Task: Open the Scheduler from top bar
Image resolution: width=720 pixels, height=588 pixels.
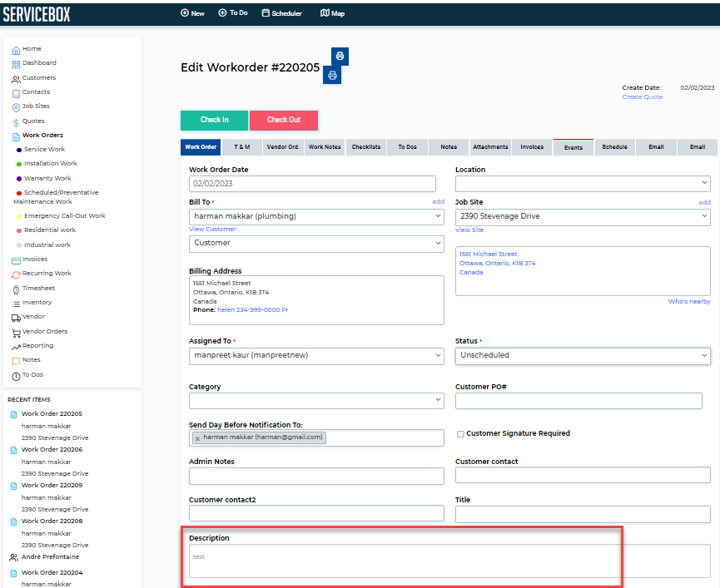Action: click(x=281, y=13)
